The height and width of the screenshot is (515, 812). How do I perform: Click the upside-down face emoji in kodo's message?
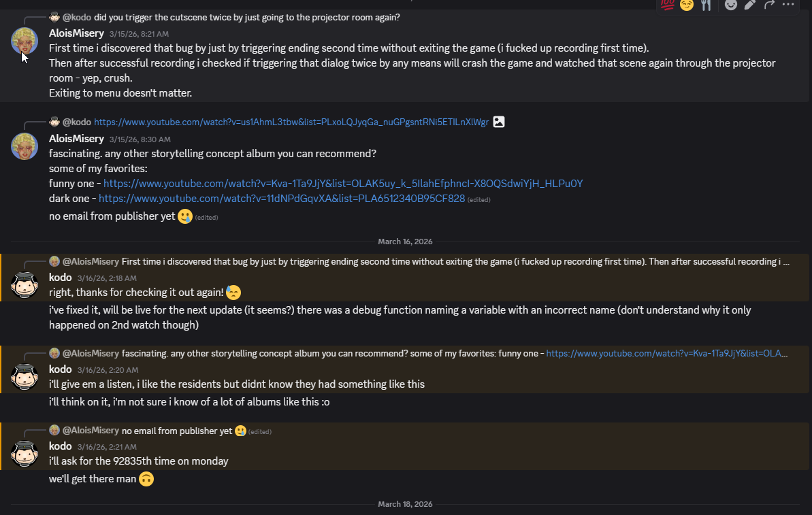point(146,479)
